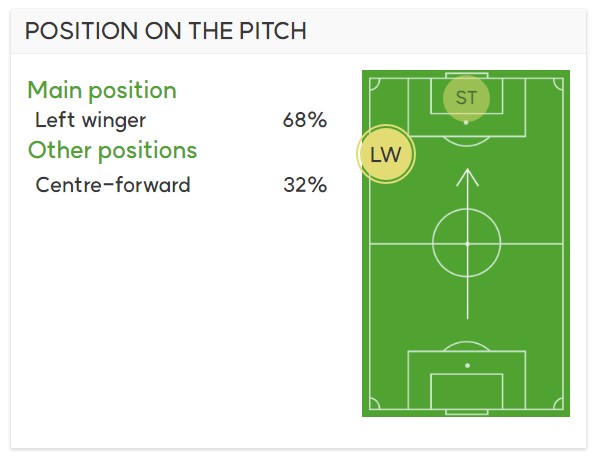Click the upward attack direction arrow
Screen dimensions: 596x459
click(x=467, y=244)
